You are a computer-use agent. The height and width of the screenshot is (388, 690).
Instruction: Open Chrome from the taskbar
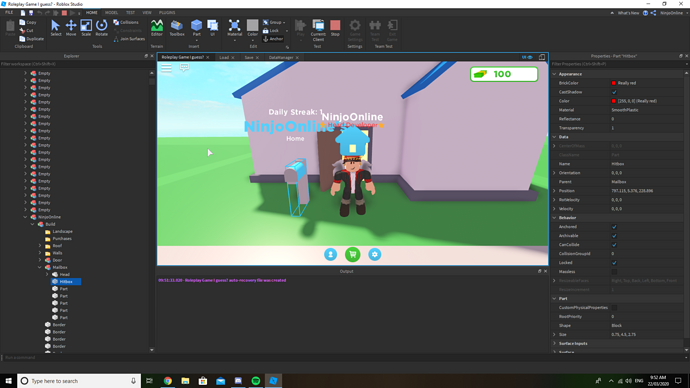(168, 381)
